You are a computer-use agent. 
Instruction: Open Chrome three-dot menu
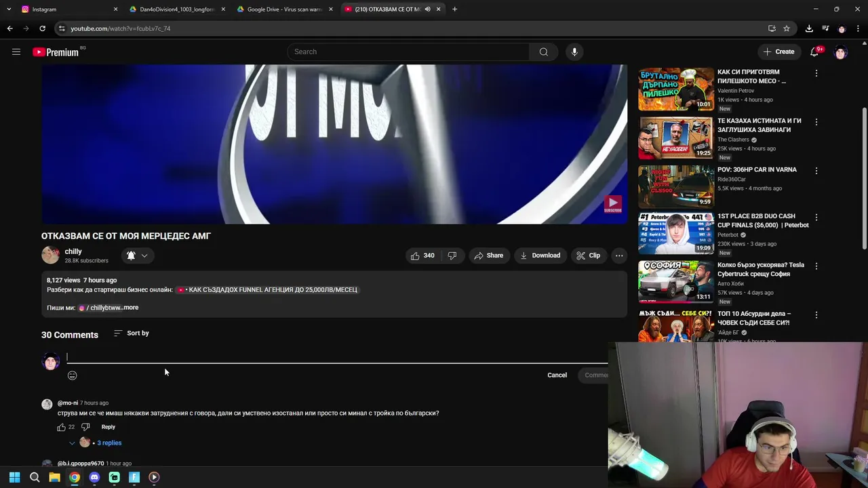(x=859, y=28)
